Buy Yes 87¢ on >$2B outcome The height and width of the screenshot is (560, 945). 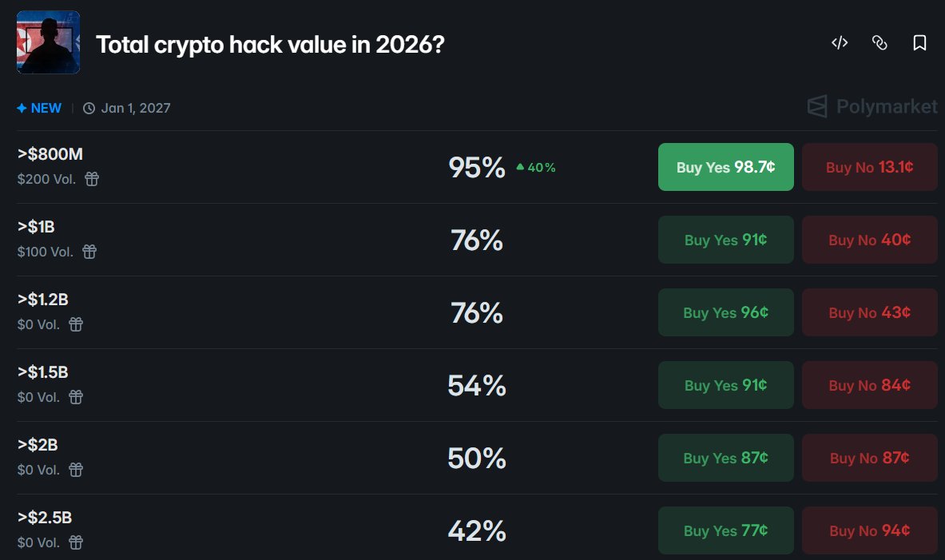(x=725, y=458)
